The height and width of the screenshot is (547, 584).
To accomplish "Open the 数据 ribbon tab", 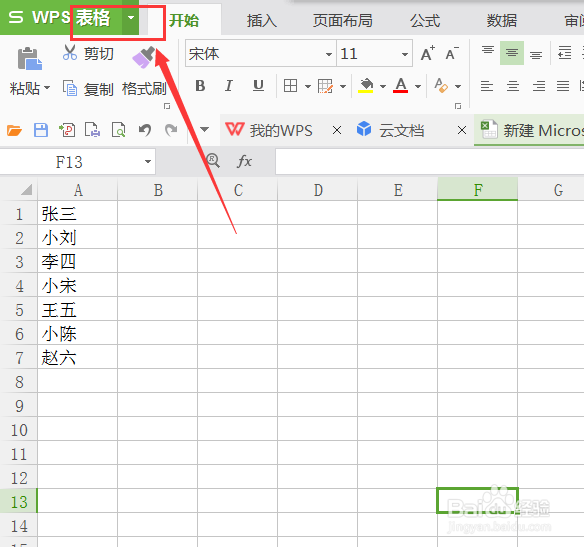I will (502, 20).
